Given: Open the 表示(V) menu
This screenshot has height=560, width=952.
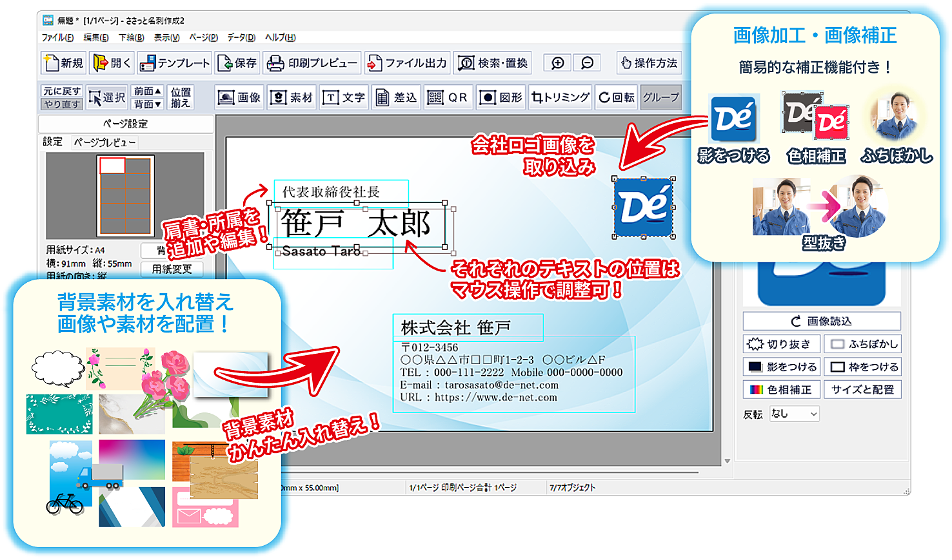Looking at the screenshot, I should 166,37.
